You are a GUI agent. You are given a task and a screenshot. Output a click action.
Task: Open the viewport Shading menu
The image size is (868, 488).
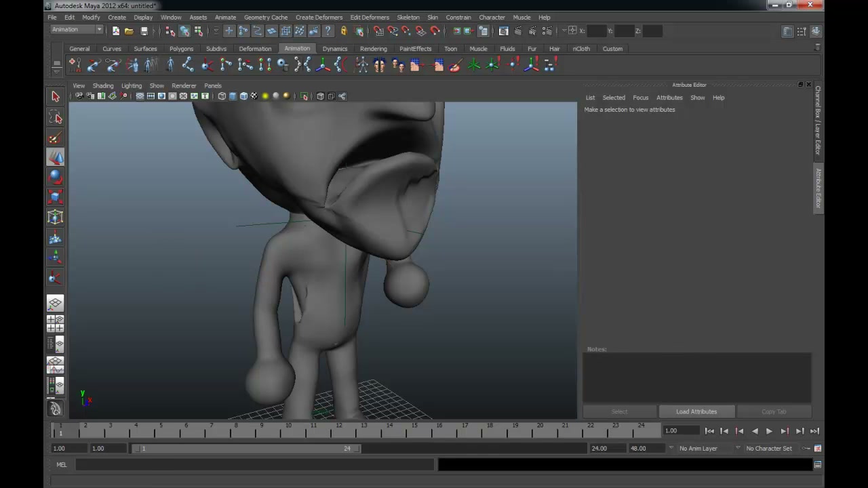(103, 86)
